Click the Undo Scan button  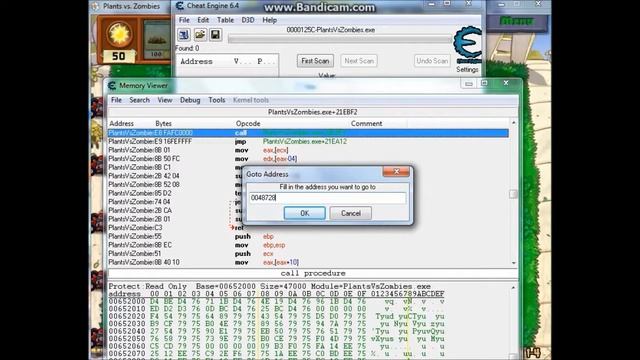[x=432, y=61]
